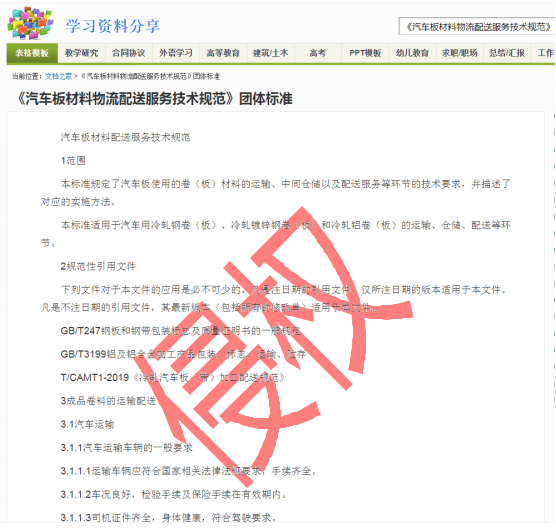Click the heading 3.1.1汽车运输车辆的一般要求
556x530 pixels.
point(127,448)
